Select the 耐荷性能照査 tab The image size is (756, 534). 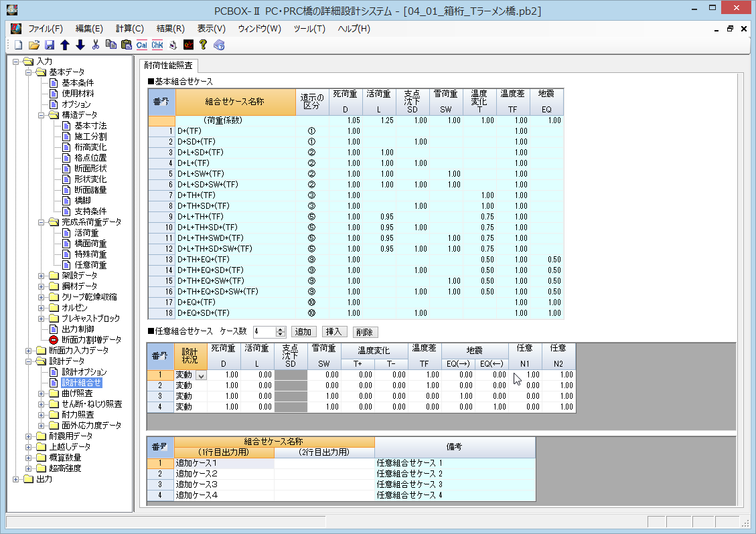click(x=168, y=66)
